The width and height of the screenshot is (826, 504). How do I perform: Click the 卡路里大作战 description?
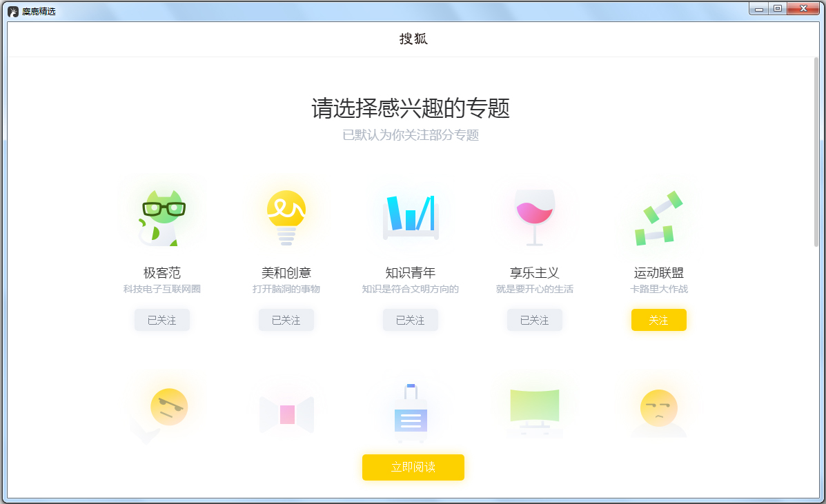(658, 289)
